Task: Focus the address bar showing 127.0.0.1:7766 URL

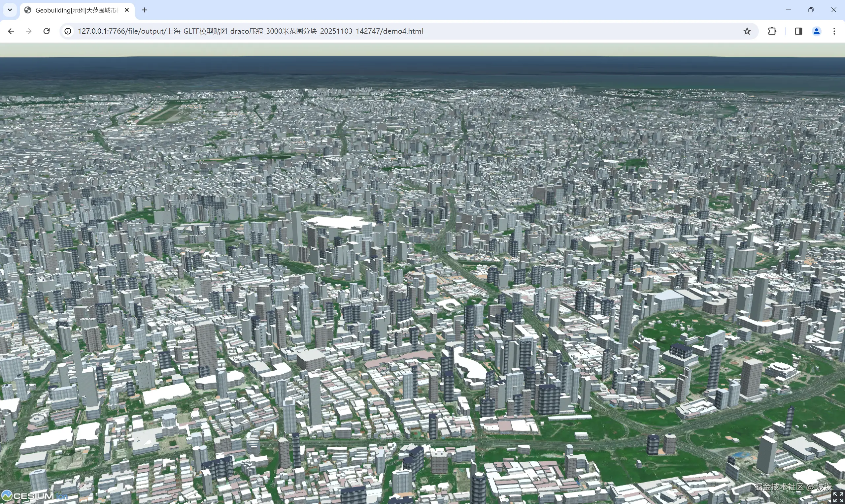Action: [x=250, y=31]
